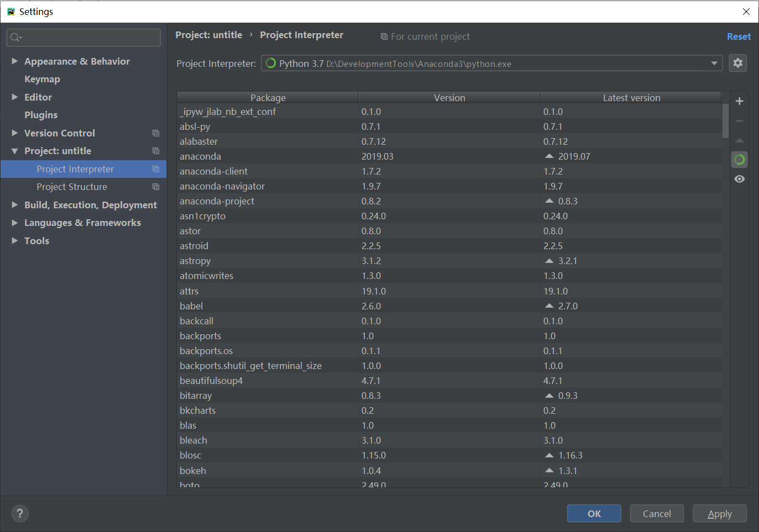Screen dimensions: 759x532
Task: Select the upgrade package arrow icon
Action: [x=739, y=140]
